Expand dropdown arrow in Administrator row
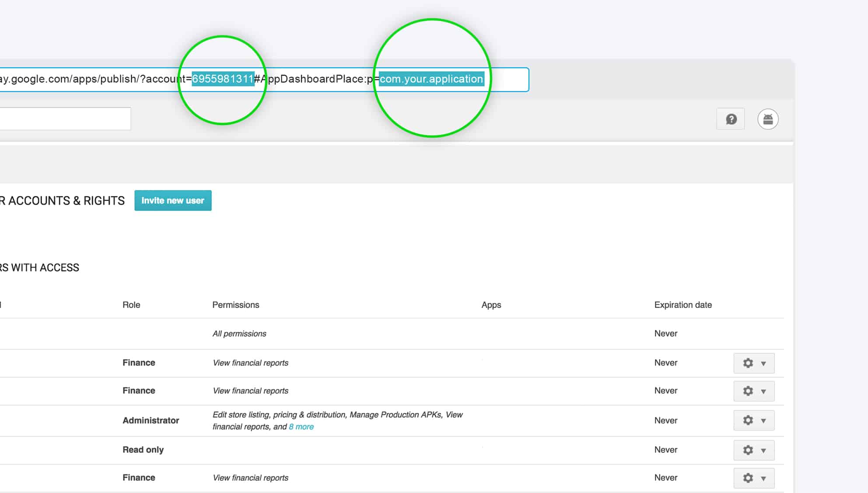The width and height of the screenshot is (868, 493). 763,421
